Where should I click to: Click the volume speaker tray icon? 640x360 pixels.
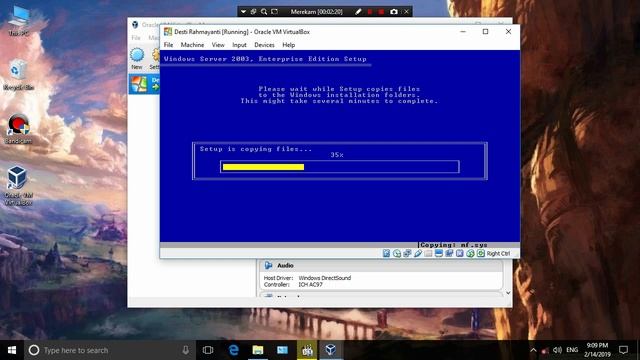(x=557, y=350)
